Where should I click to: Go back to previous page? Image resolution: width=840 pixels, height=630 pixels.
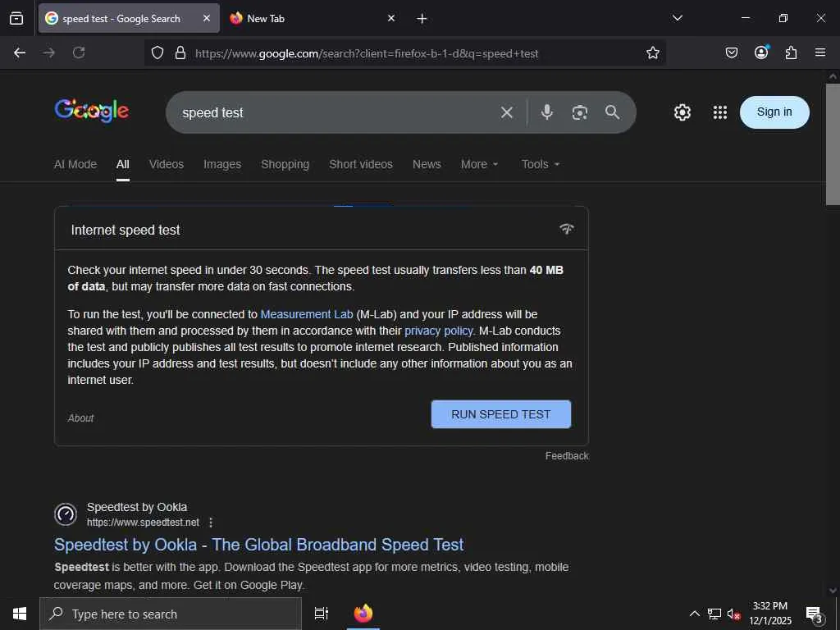pos(20,52)
